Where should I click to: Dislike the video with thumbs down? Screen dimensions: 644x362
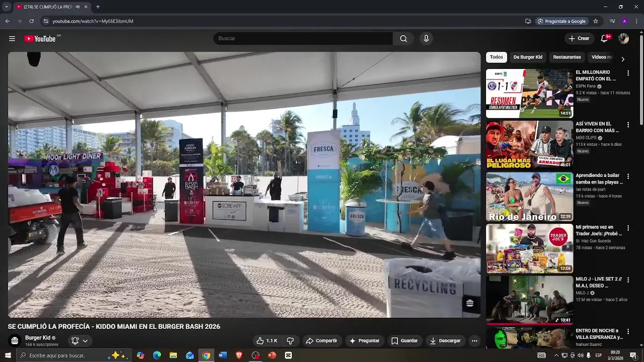point(290,340)
